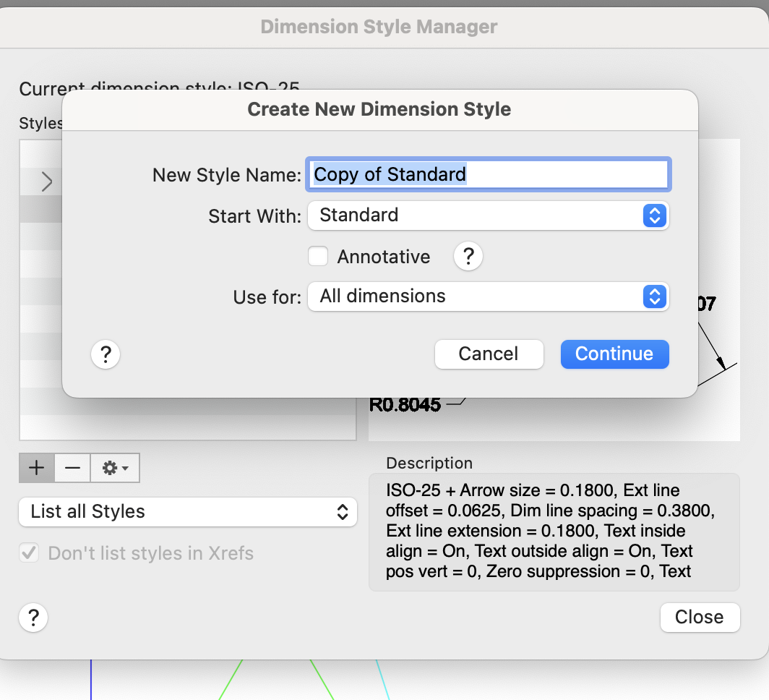Click the help icon beside Annotative
Screen dimensions: 769x700
(468, 257)
